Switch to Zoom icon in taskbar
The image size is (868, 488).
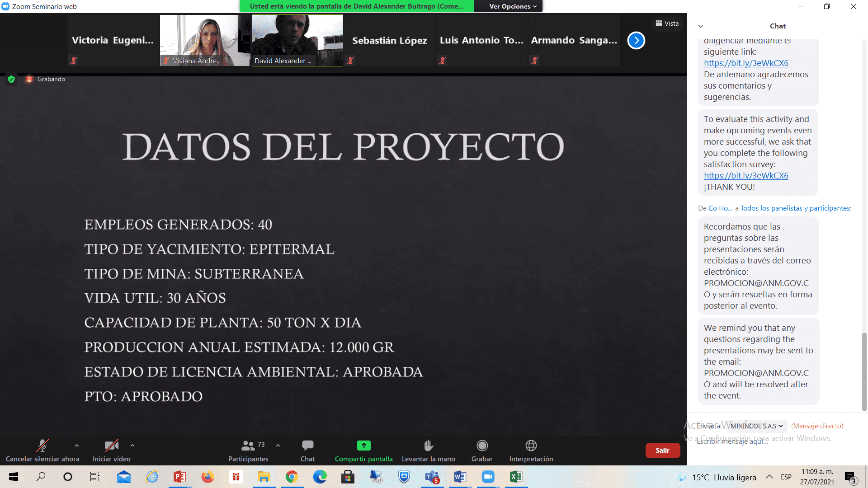(x=488, y=477)
